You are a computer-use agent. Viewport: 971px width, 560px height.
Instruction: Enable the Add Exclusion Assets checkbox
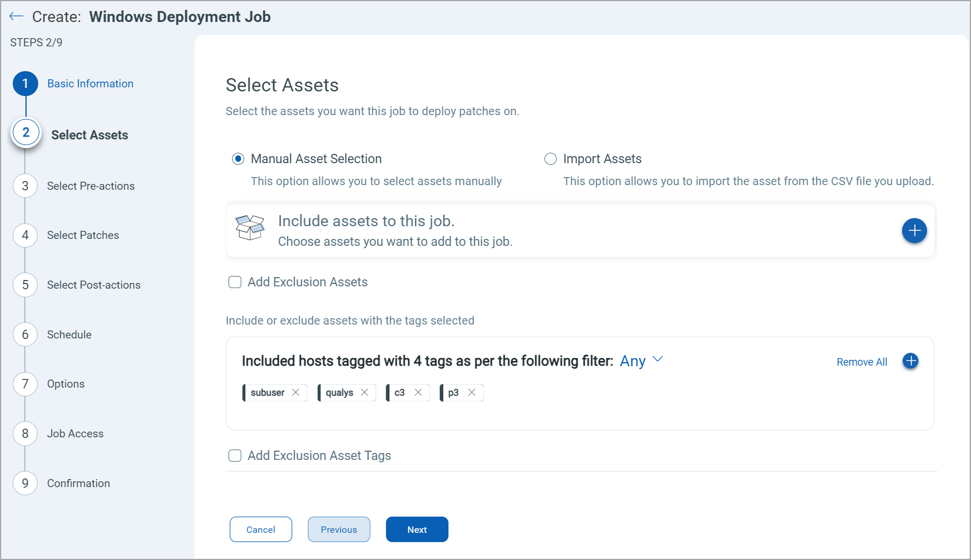234,282
